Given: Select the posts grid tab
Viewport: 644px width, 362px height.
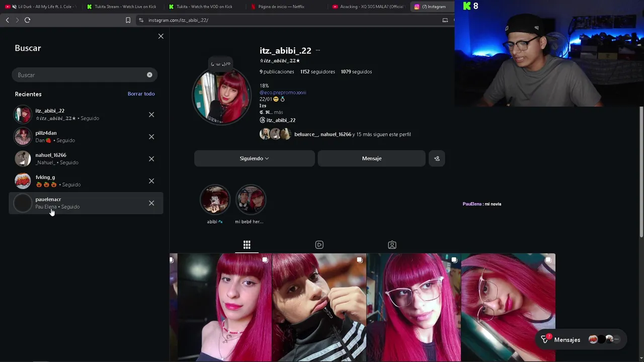Looking at the screenshot, I should [247, 245].
